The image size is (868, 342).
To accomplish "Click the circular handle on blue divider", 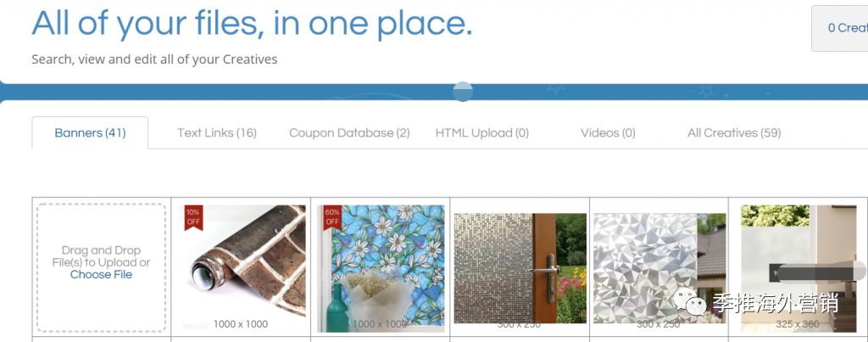I will (463, 92).
